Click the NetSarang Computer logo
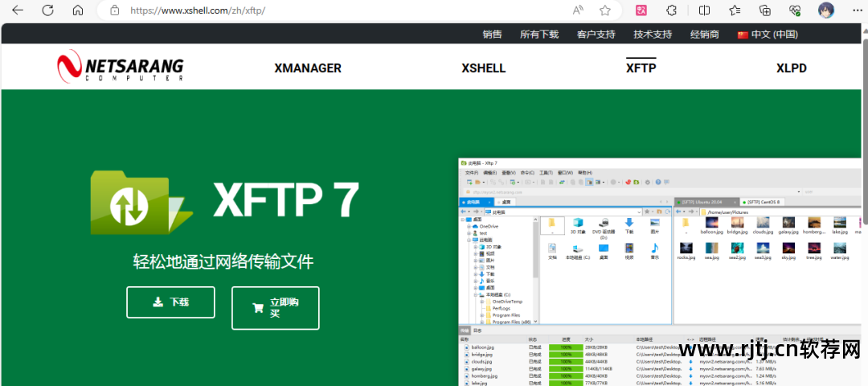The image size is (868, 386). (120, 67)
